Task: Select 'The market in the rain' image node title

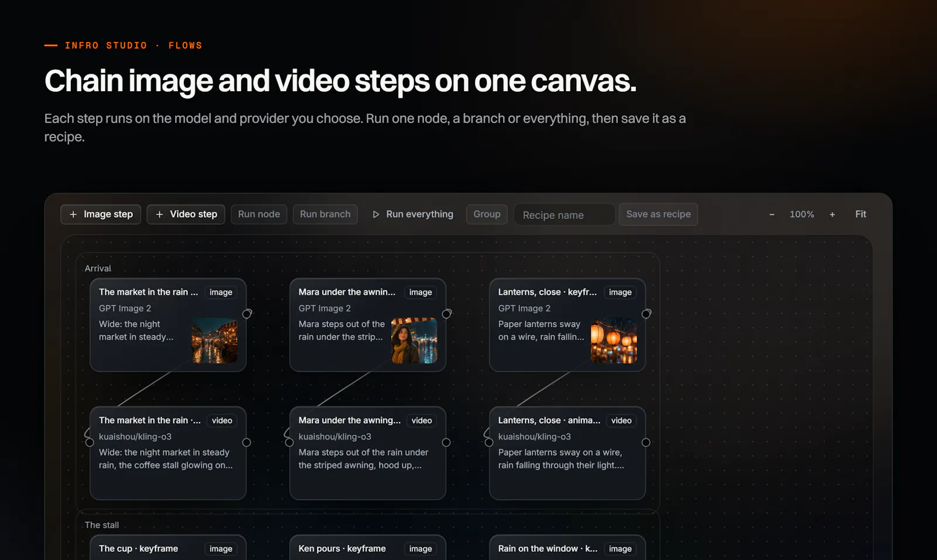Action: pos(149,292)
